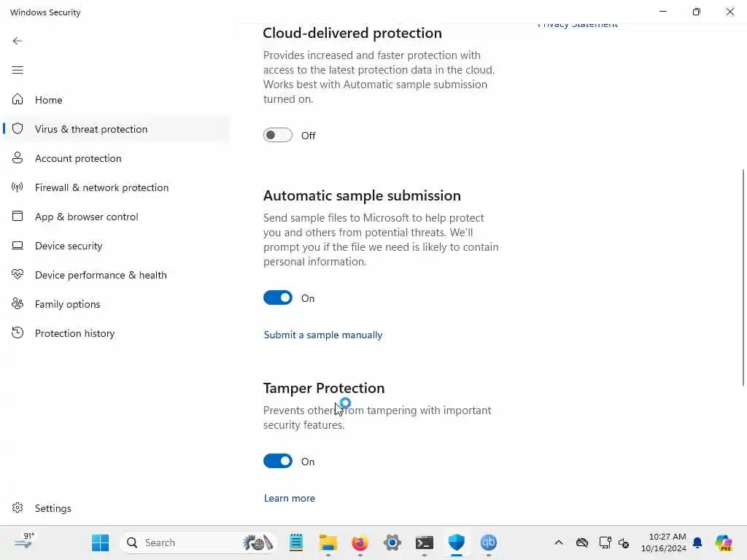Click the Home house icon

(x=18, y=99)
